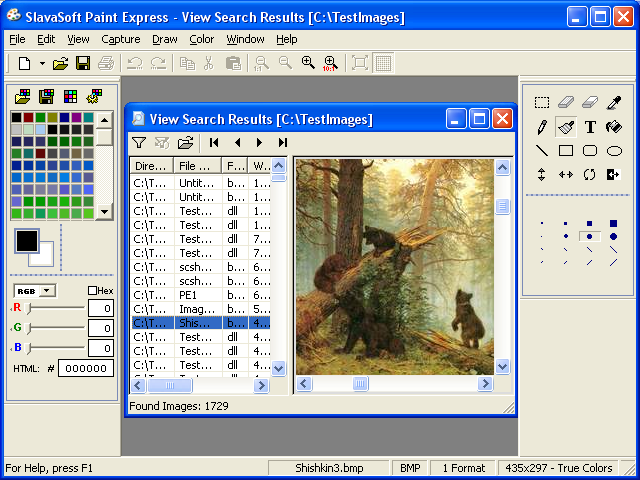This screenshot has width=640, height=480.
Task: Open the Draw menu
Action: point(165,39)
